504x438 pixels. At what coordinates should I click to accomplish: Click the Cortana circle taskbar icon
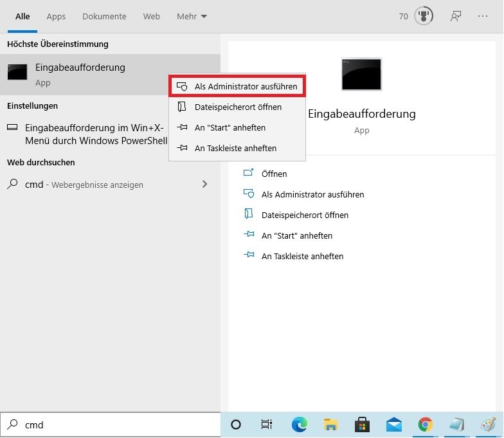click(236, 424)
